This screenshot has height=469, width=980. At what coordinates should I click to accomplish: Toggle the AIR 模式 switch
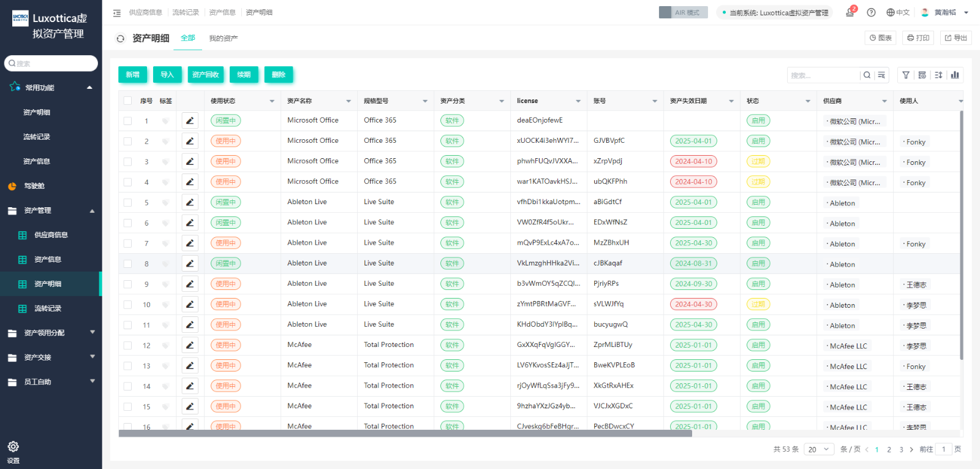683,12
